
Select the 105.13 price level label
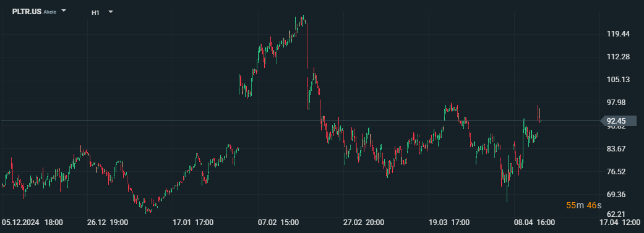(x=618, y=80)
